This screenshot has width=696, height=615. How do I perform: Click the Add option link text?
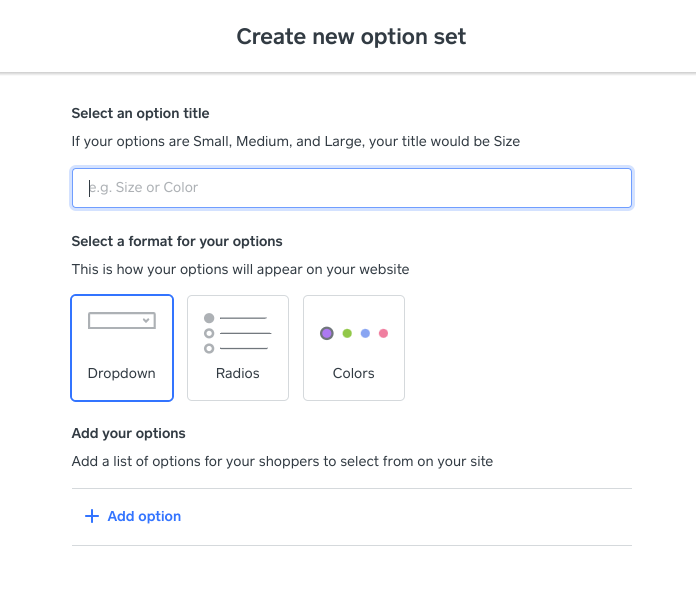point(144,516)
